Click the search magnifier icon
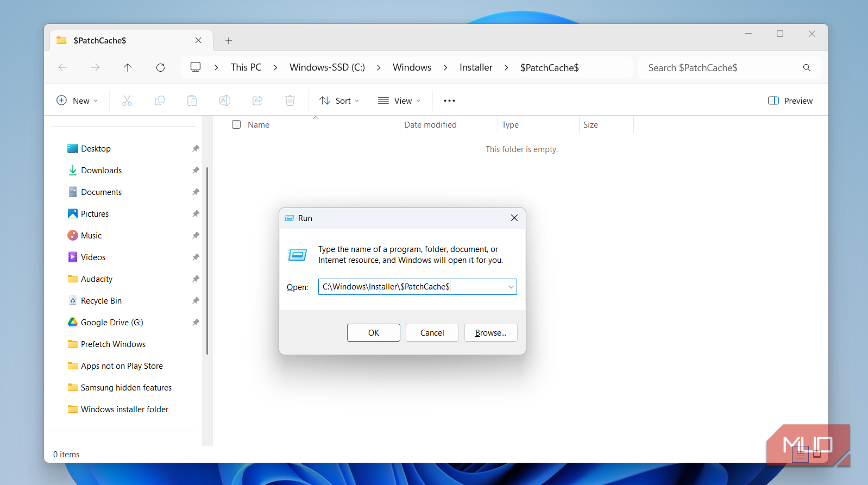This screenshot has width=868, height=485. (x=807, y=67)
